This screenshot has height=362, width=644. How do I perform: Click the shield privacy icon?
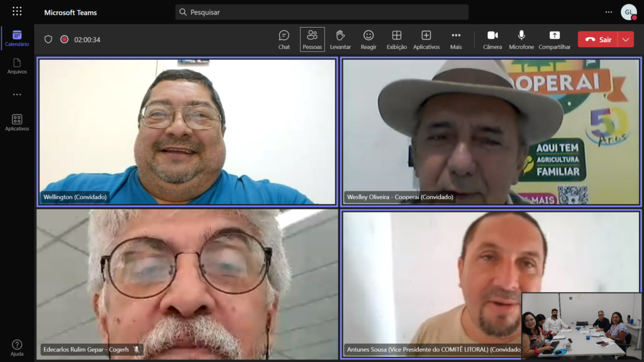coord(48,40)
